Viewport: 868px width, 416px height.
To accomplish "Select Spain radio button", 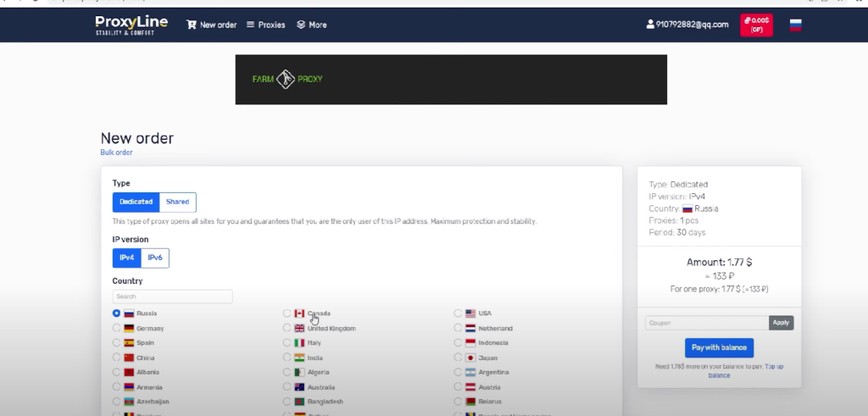I will (116, 342).
